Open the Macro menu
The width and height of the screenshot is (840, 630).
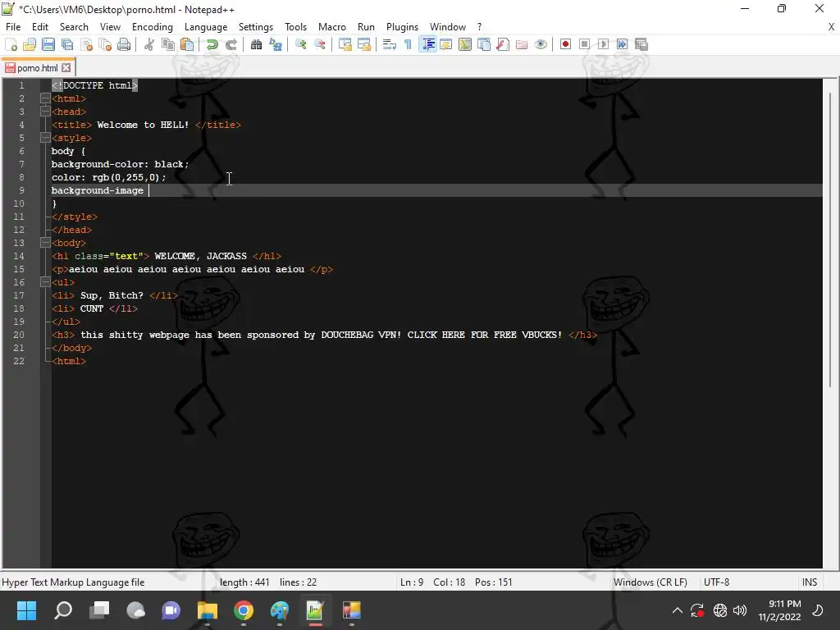coord(332,27)
